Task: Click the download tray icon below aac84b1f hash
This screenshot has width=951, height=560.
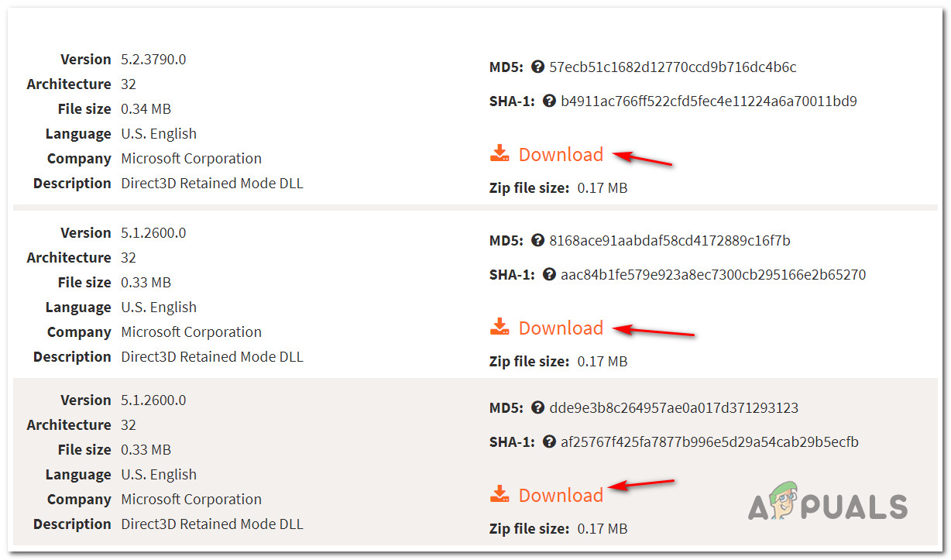Action: tap(500, 328)
